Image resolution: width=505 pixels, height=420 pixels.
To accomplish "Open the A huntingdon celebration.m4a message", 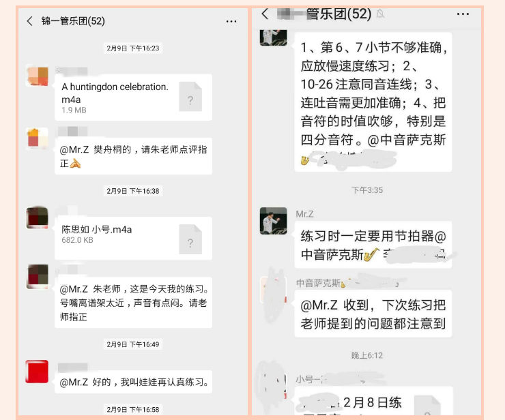I will point(133,97).
